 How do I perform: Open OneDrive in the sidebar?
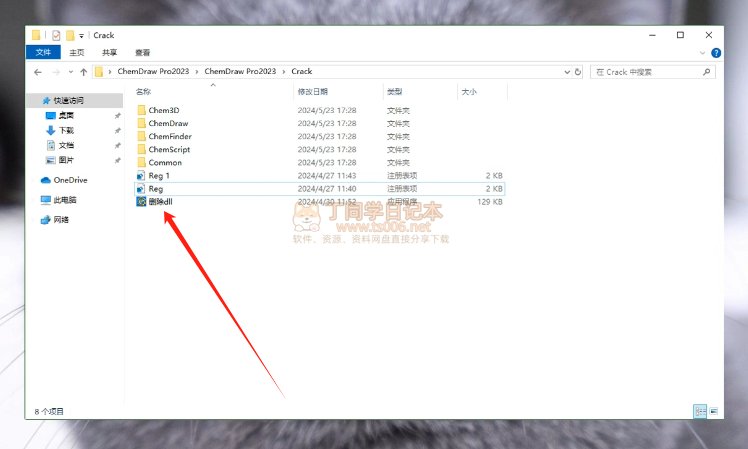pyautogui.click(x=70, y=180)
